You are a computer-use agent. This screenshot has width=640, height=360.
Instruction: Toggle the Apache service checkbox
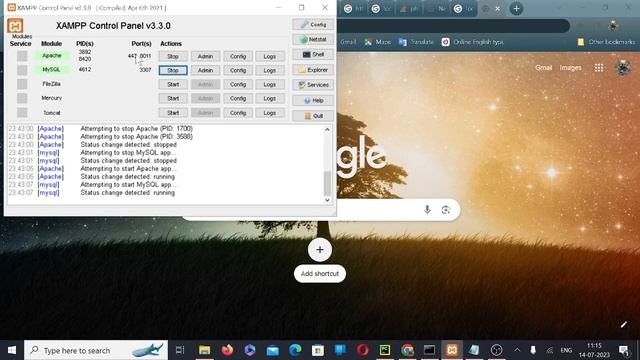point(22,56)
